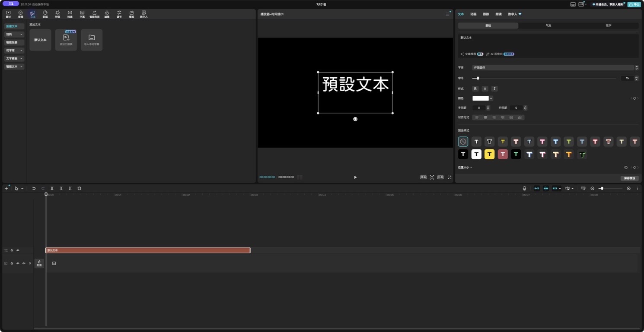Image resolution: width=644 pixels, height=332 pixels.
Task: Click the 字号 font size slider
Action: point(544,78)
